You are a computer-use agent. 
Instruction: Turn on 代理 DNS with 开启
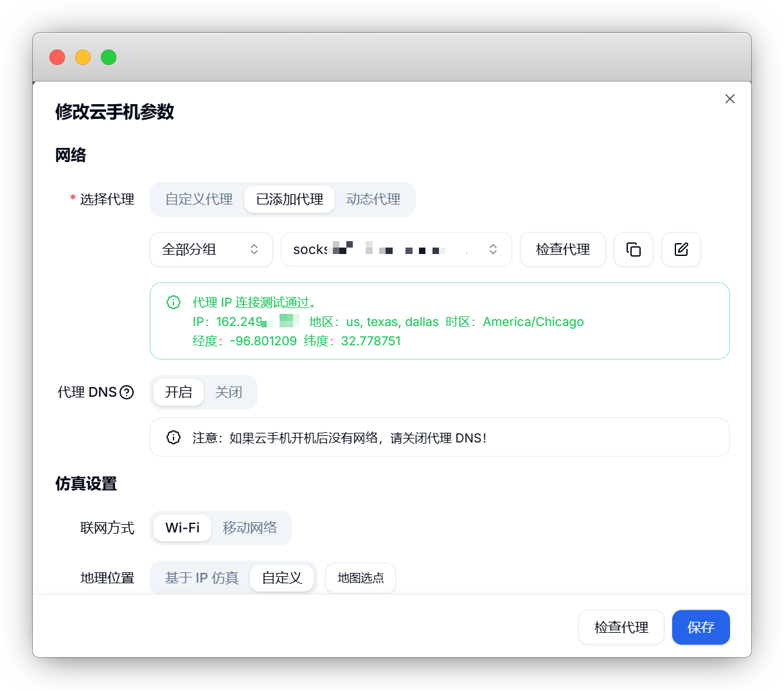pyautogui.click(x=178, y=392)
